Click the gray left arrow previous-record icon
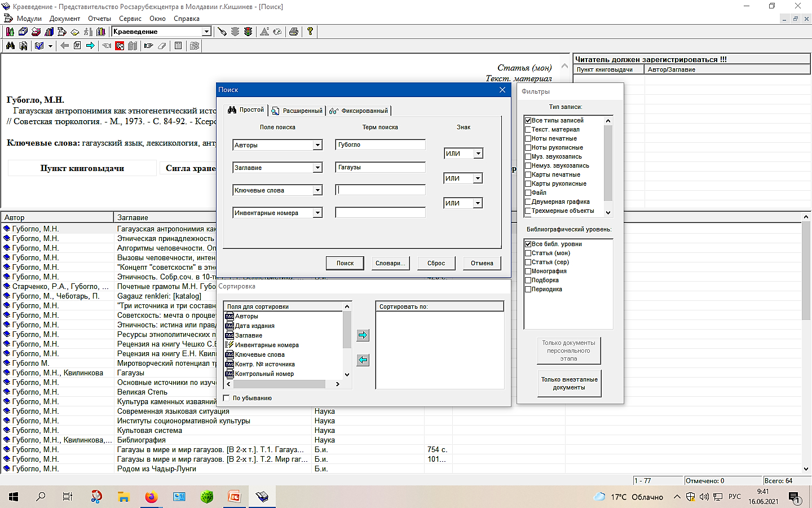The image size is (812, 508). point(64,46)
